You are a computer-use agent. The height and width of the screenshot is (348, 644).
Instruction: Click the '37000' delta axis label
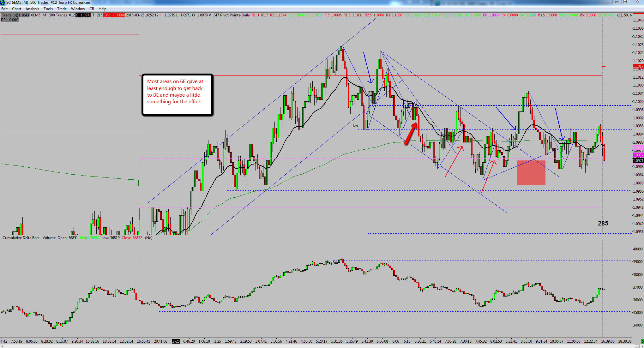pyautogui.click(x=637, y=287)
